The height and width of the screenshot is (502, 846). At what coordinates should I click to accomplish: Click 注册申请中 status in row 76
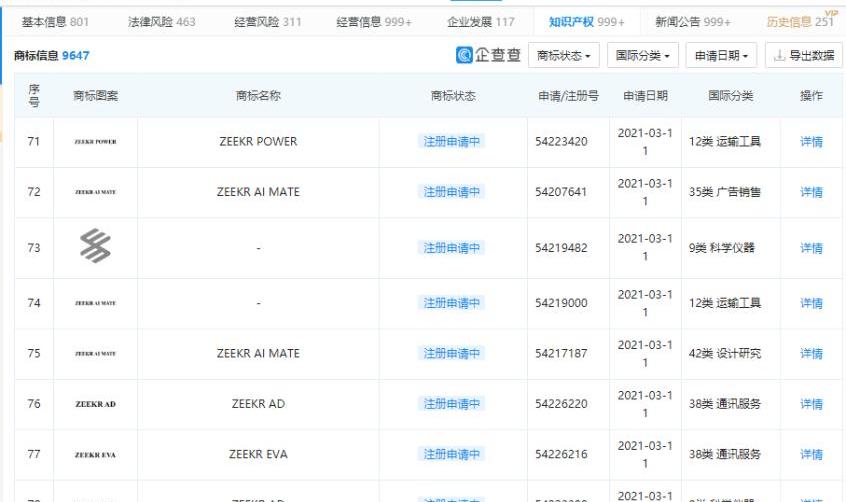click(x=452, y=404)
